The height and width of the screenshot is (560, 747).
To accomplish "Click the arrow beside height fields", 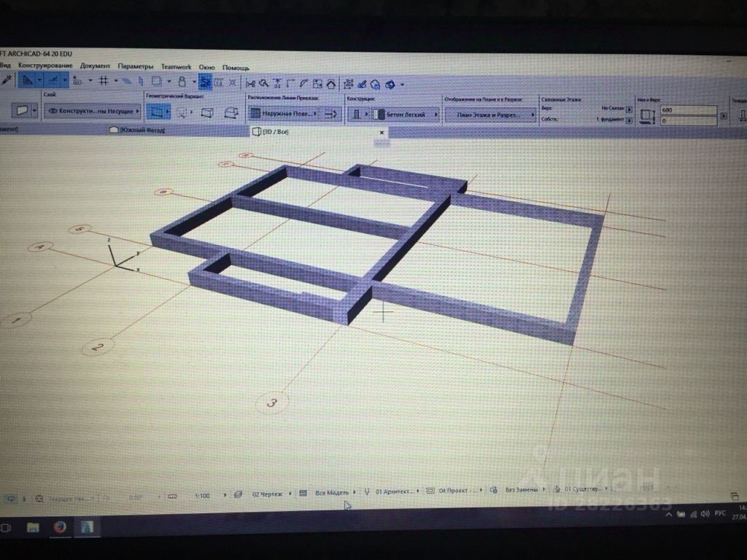I will (x=724, y=116).
